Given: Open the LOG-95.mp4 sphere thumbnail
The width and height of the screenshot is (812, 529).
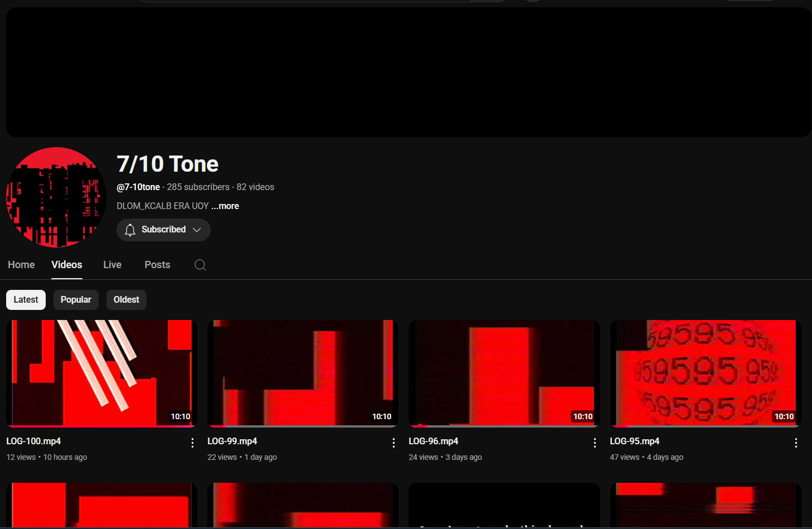Looking at the screenshot, I should (x=705, y=372).
